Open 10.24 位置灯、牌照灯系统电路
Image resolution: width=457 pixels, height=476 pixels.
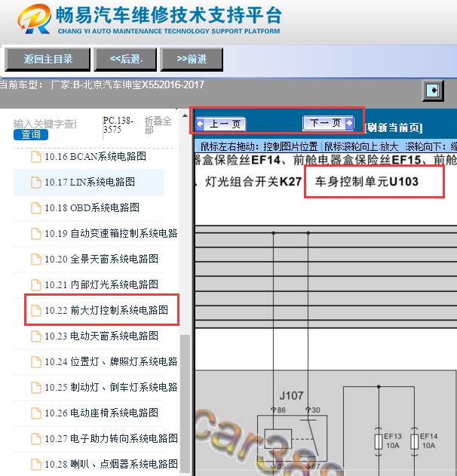111,361
